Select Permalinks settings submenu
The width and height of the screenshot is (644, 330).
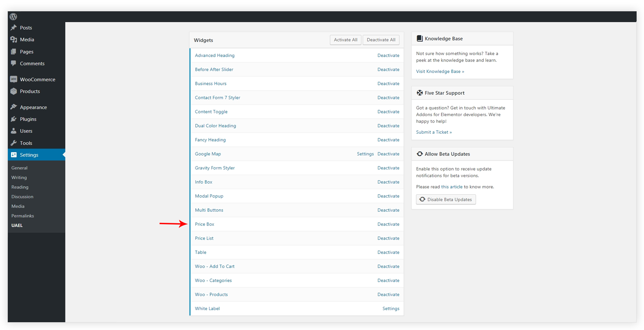[x=23, y=216]
